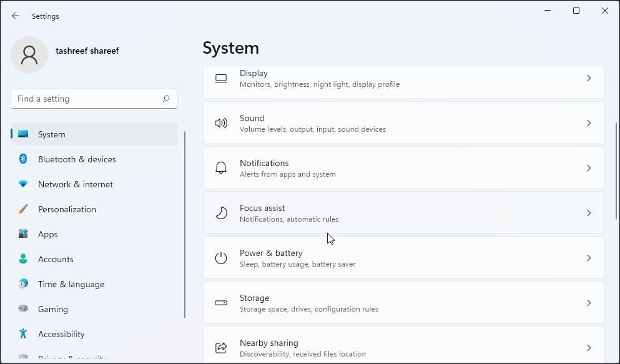This screenshot has height=364, width=620.
Task: Open the Sound settings title
Action: tap(252, 118)
